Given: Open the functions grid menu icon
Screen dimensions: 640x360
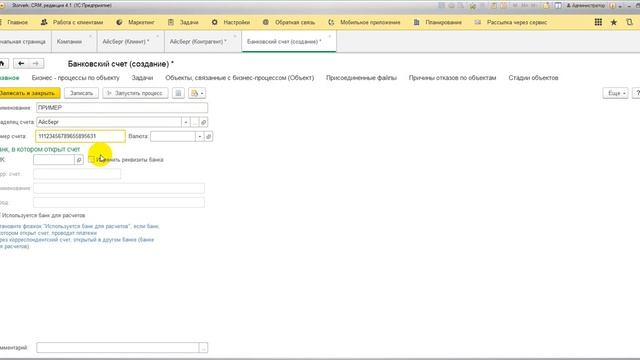Looking at the screenshot, I should point(598,22).
